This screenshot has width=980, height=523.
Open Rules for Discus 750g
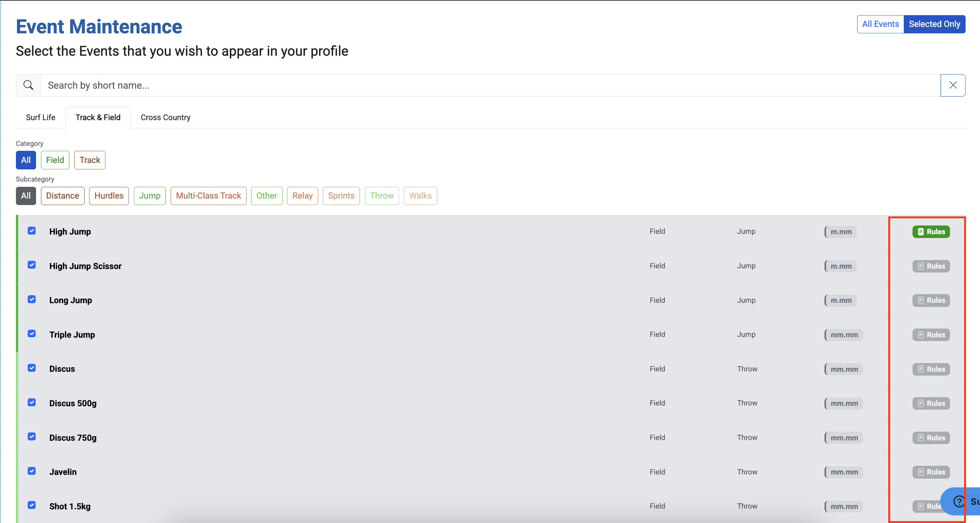(x=931, y=438)
